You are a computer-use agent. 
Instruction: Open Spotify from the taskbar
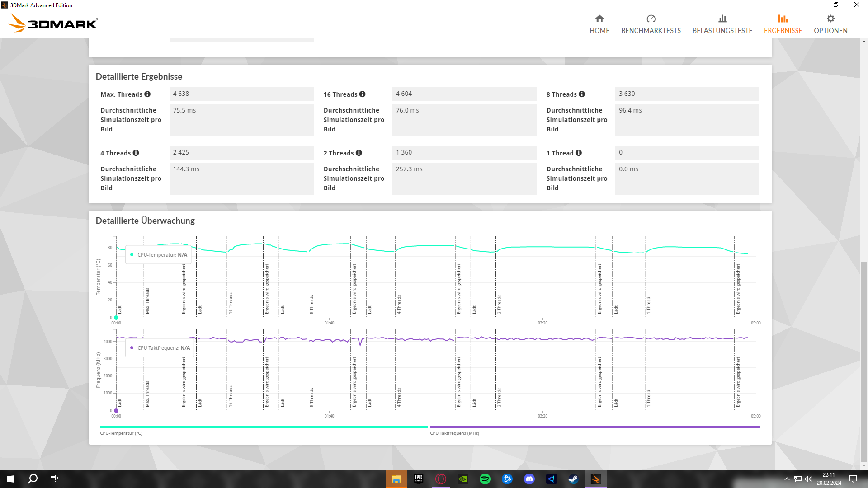pyautogui.click(x=485, y=479)
